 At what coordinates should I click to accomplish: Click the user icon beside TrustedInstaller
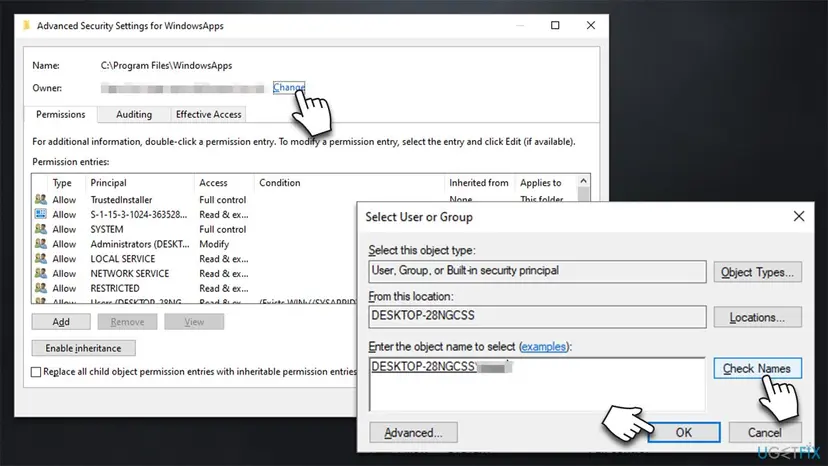point(41,200)
